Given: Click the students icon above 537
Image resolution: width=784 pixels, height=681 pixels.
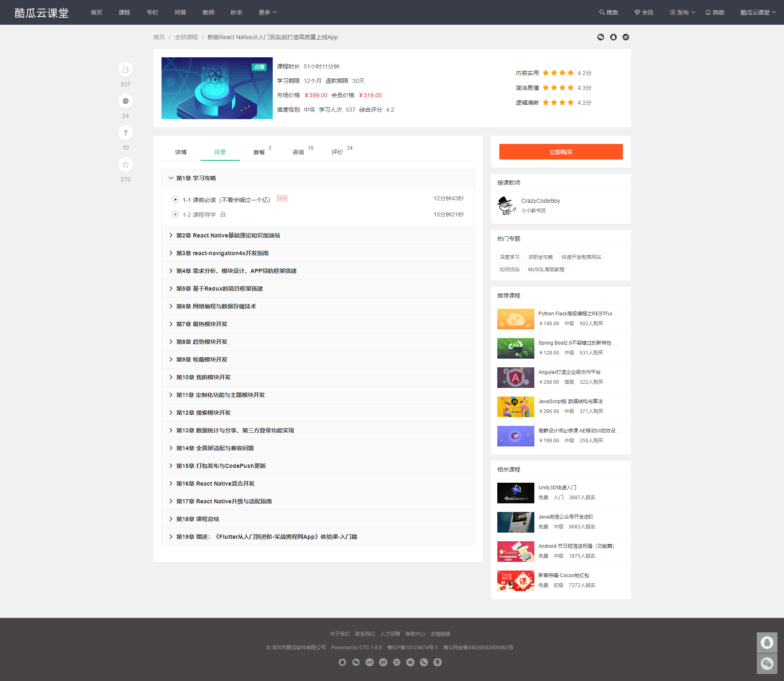Looking at the screenshot, I should 126,69.
